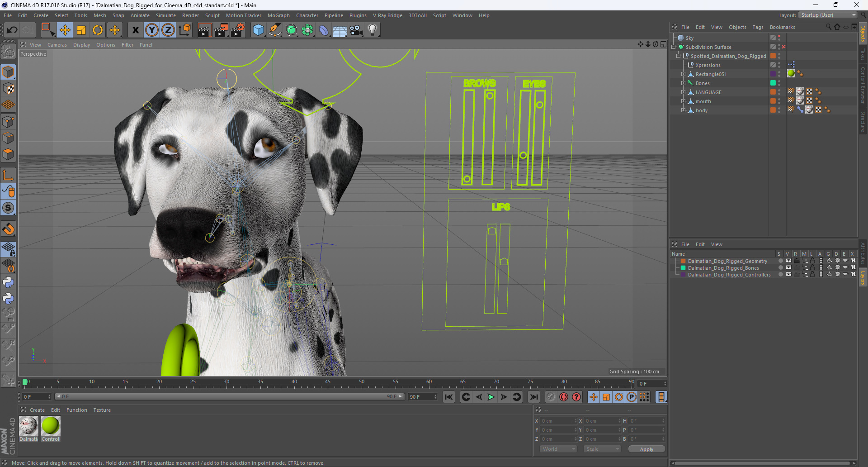
Task: Open the World coordinate dropdown
Action: click(x=558, y=449)
